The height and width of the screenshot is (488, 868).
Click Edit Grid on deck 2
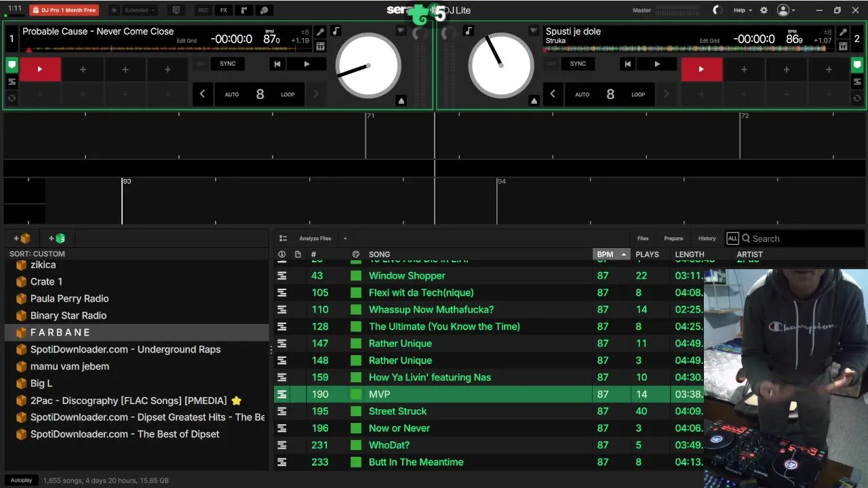click(709, 41)
